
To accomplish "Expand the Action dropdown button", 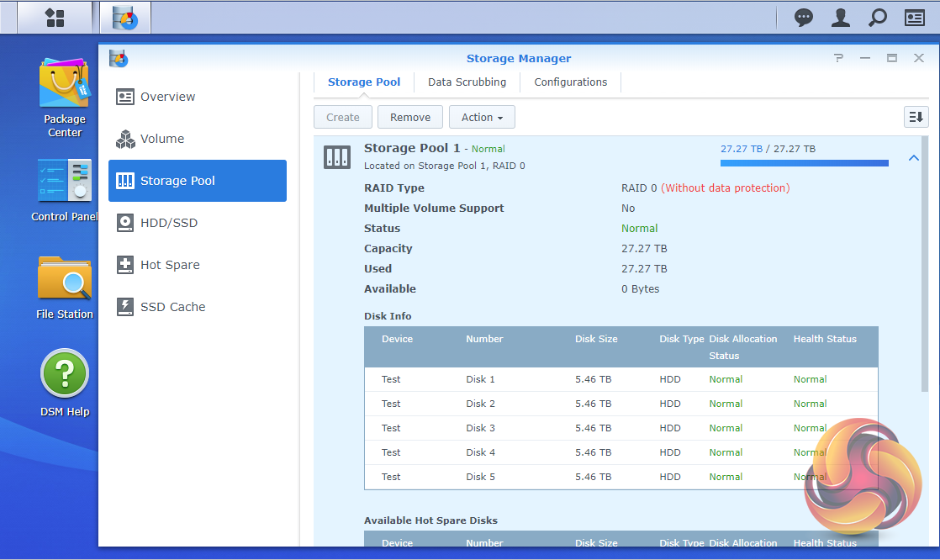I will 482,117.
